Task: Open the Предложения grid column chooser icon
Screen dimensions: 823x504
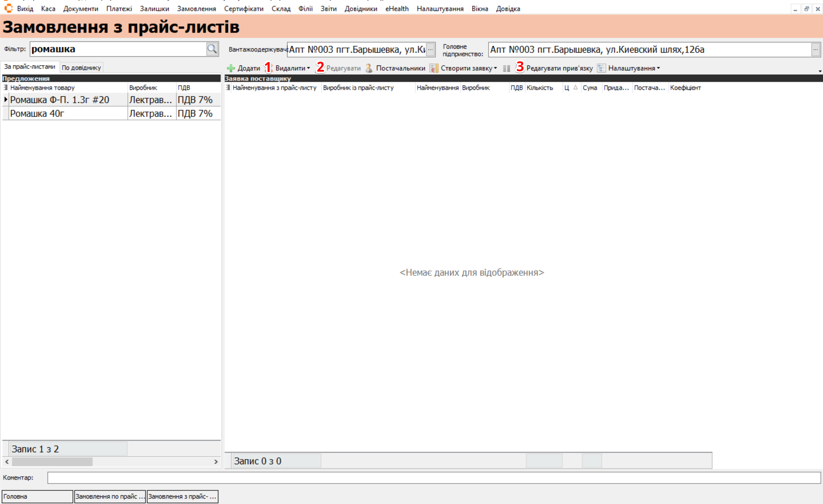Action: pyautogui.click(x=6, y=88)
